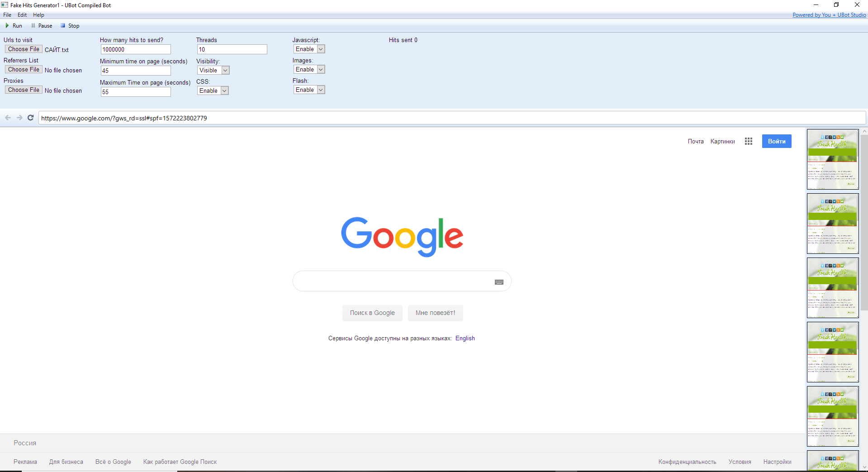Choose file for Urls to visit

(x=24, y=49)
